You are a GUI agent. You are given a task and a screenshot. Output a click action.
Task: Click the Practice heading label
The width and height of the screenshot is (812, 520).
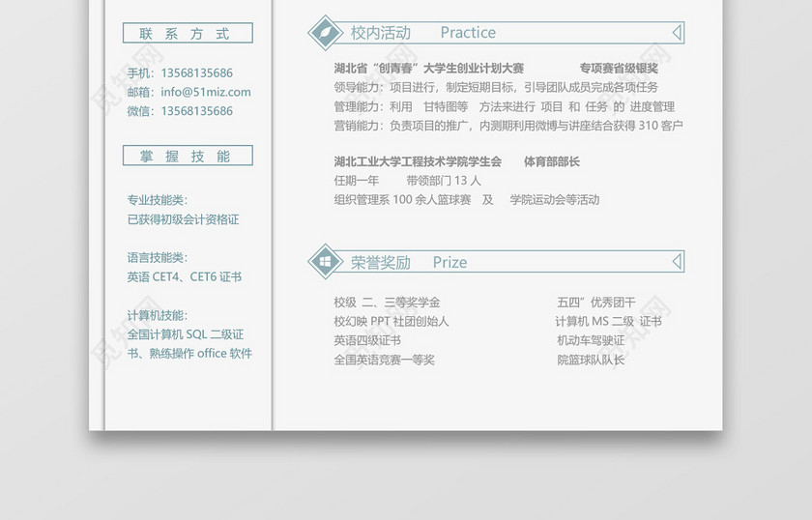[x=468, y=33]
